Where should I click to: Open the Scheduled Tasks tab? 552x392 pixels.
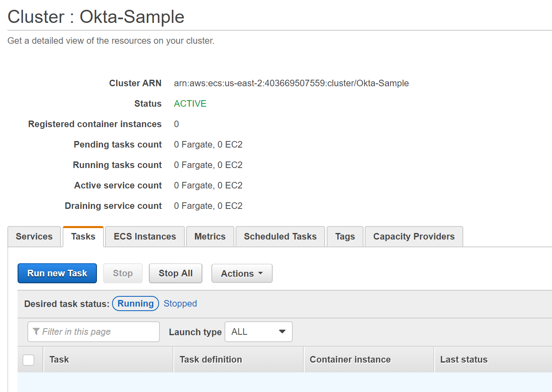tap(280, 237)
